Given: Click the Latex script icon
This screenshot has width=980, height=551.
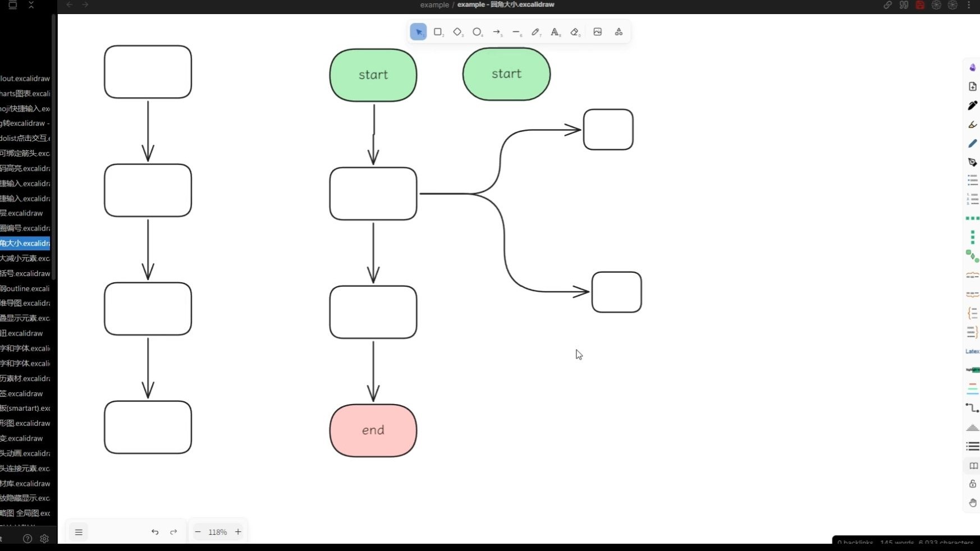Looking at the screenshot, I should click(x=973, y=351).
